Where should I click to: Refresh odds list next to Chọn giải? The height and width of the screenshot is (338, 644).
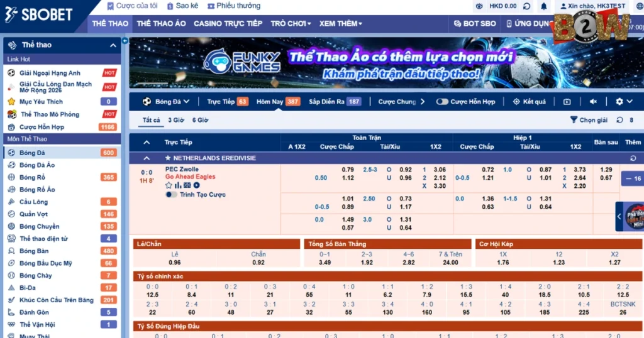619,120
